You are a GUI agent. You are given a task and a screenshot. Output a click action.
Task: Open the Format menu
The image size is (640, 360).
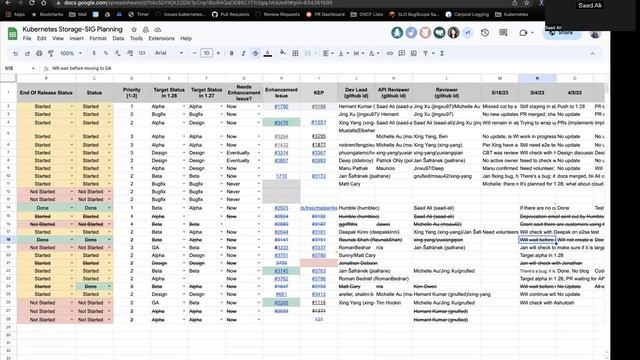pos(98,38)
